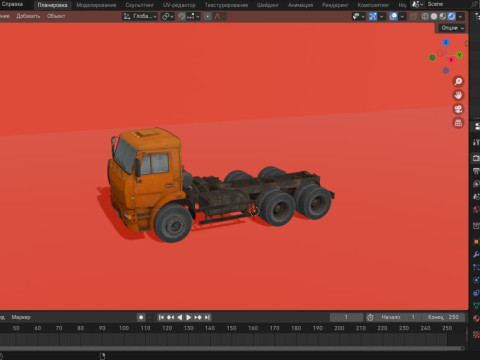Click the red X axis gizmo handle

[451, 60]
